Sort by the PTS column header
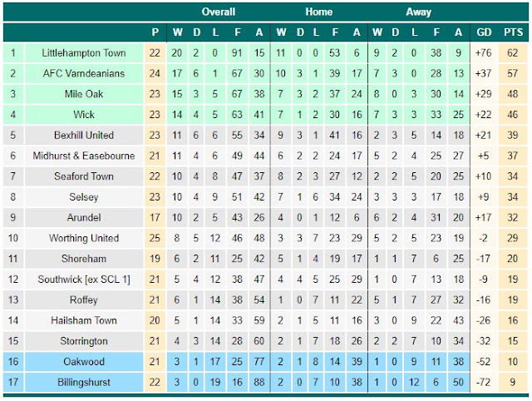Screen dimensions: 532x401 [514, 32]
